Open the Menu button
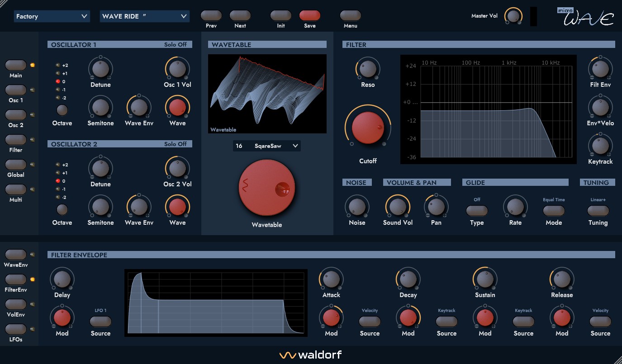 [351, 15]
